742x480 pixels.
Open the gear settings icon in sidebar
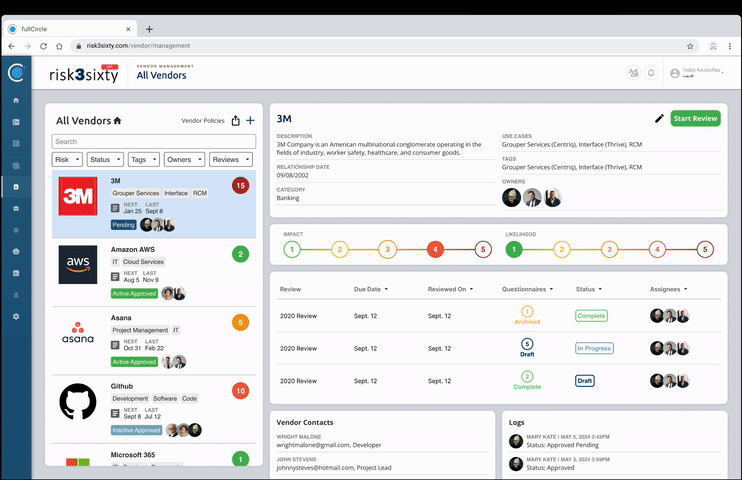[16, 316]
